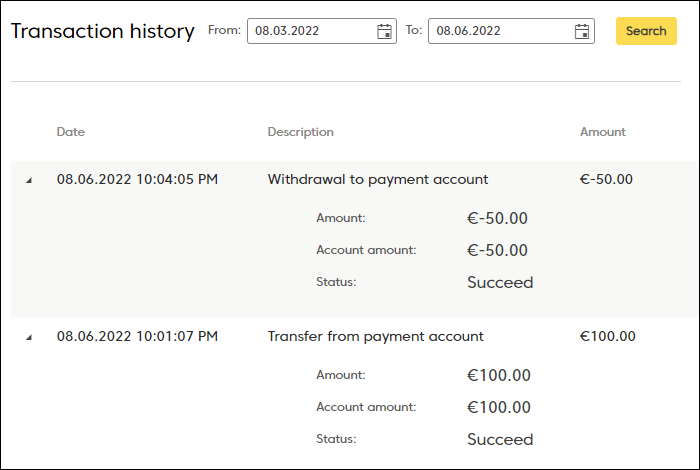Click the withdrawal Account amount value €-50.00
This screenshot has height=470, width=700.
[497, 250]
